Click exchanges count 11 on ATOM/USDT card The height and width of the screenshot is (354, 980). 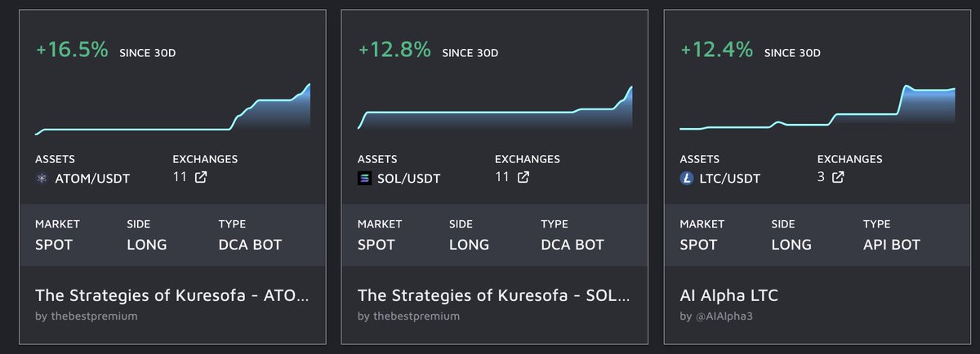(x=180, y=176)
